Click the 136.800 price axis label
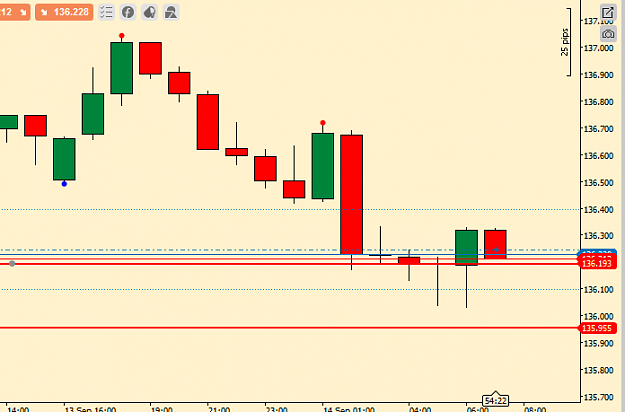The image size is (625, 412). click(598, 102)
